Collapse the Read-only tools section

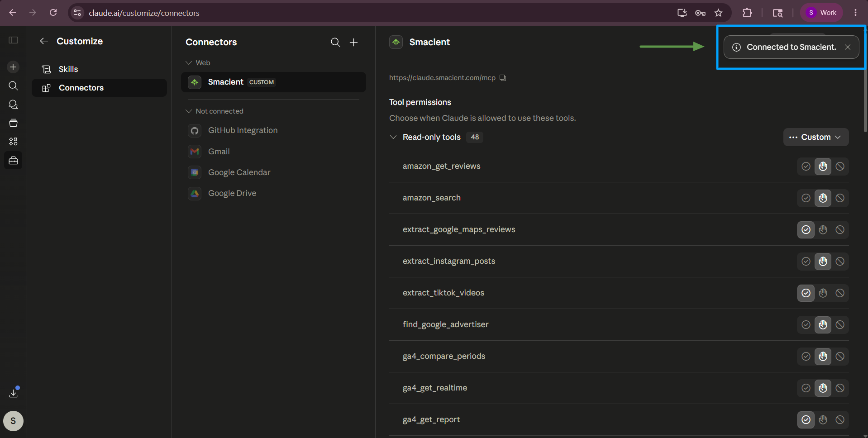coord(393,137)
